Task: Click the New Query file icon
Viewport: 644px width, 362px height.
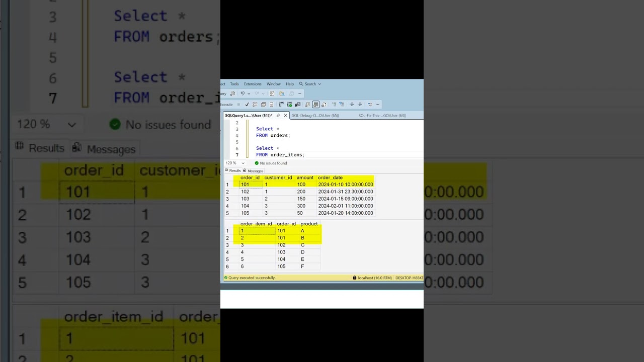Action: click(x=232, y=94)
